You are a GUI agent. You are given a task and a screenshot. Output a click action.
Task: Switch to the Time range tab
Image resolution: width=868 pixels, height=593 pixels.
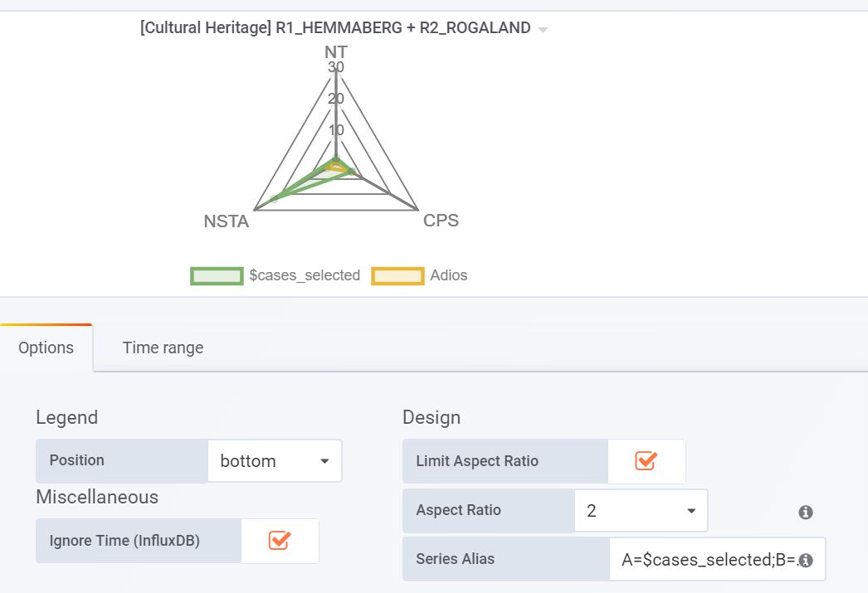(162, 348)
